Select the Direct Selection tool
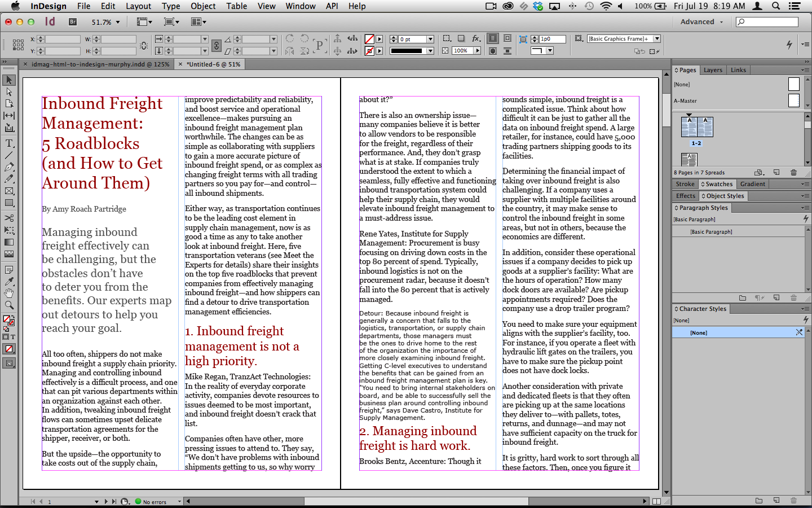The height and width of the screenshot is (508, 812). pyautogui.click(x=9, y=91)
